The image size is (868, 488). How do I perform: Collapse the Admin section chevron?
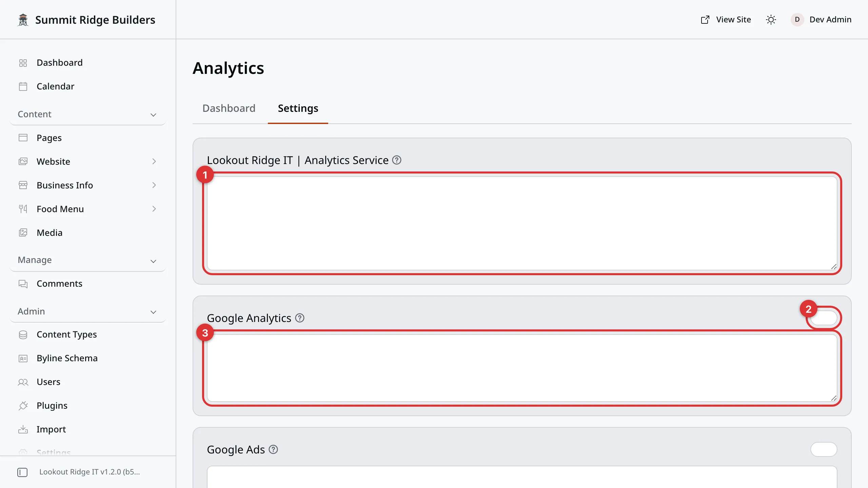[153, 312]
